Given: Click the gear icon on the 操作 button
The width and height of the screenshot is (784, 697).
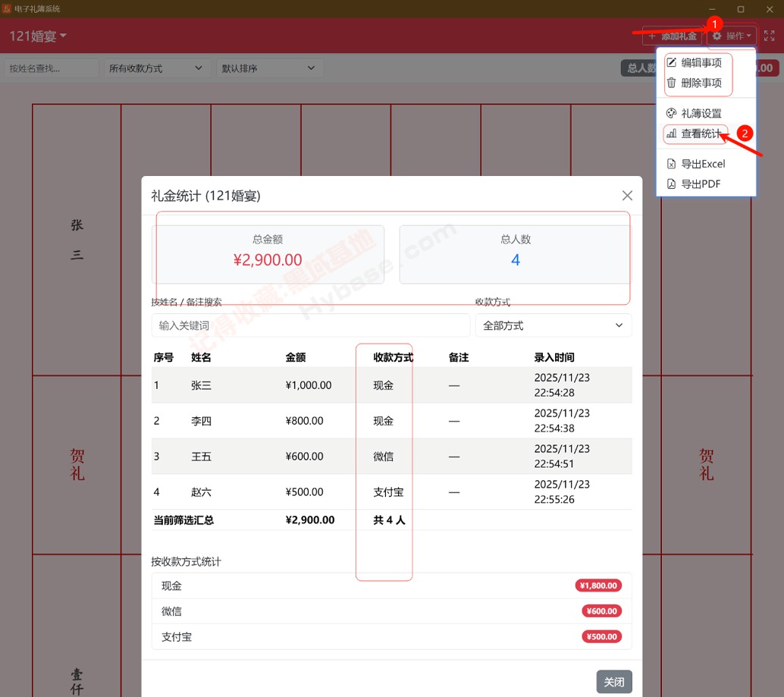Looking at the screenshot, I should pos(717,35).
